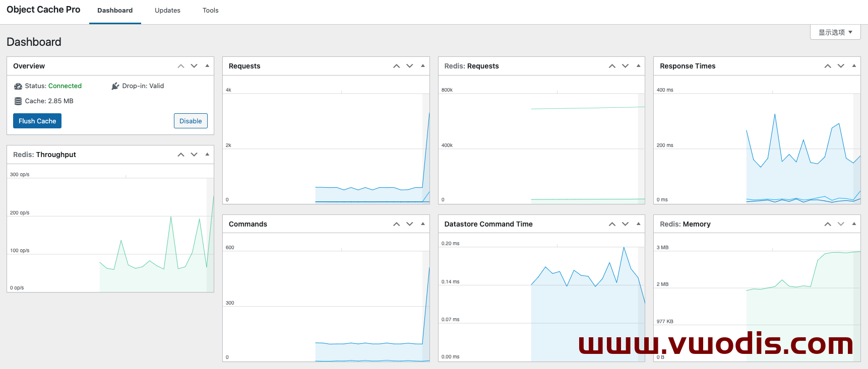The image size is (868, 369).
Task: Switch to the Tools tab
Action: pos(210,11)
